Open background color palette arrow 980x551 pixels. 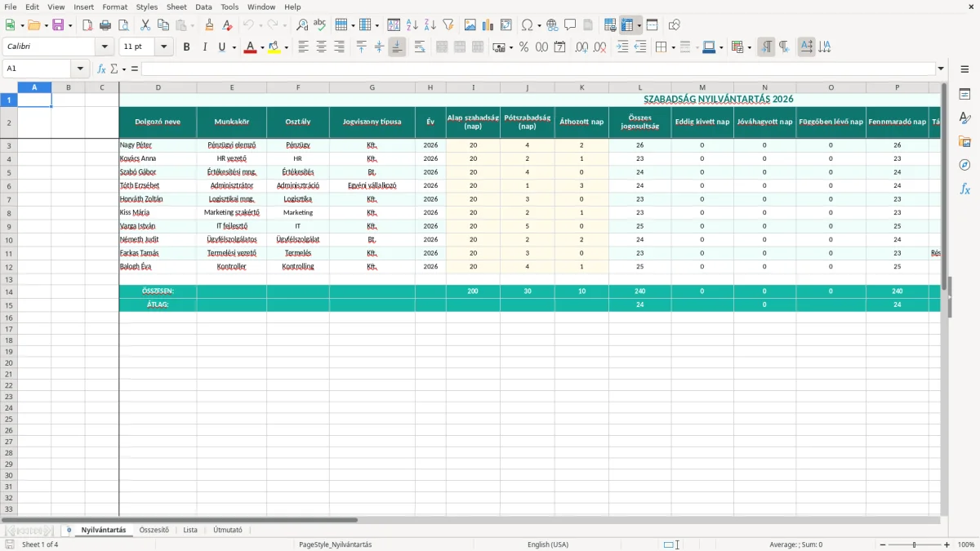286,47
